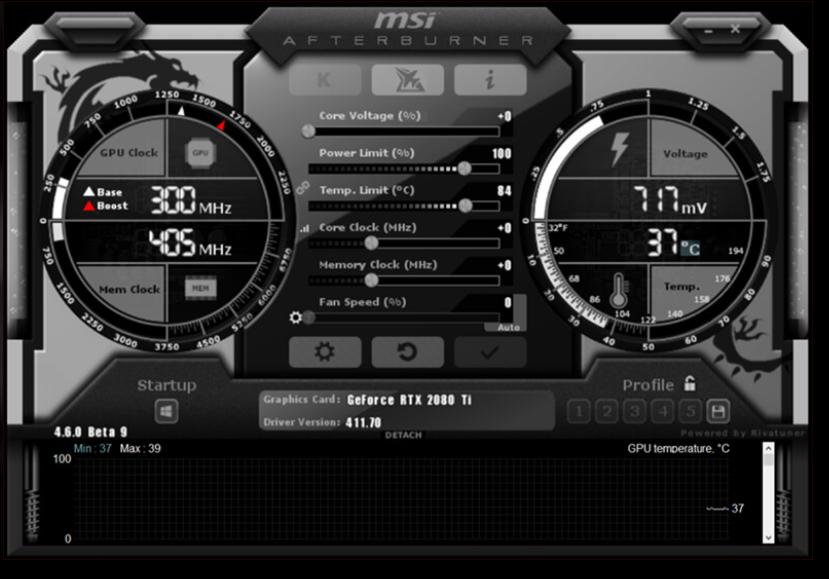
Task: Select profile slot 3
Action: pos(634,411)
